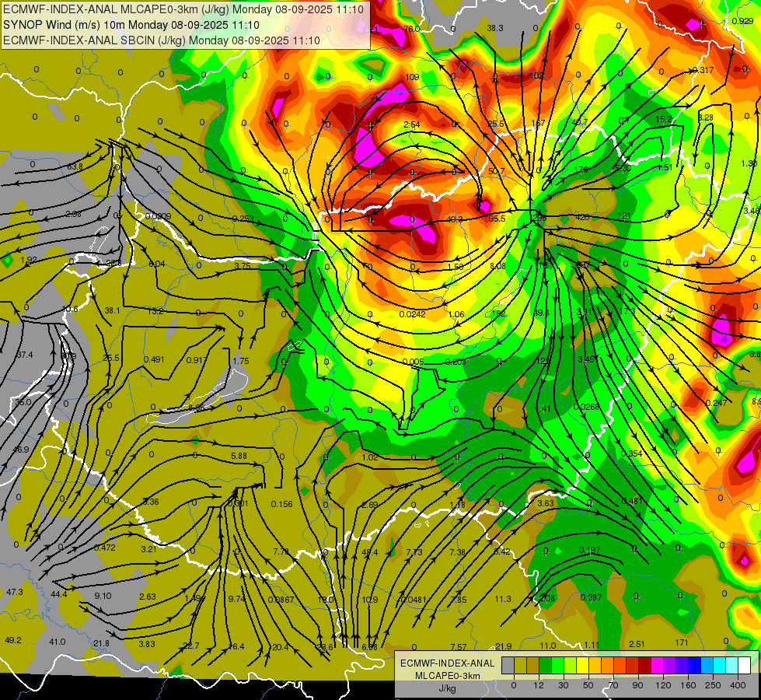Click the legend tick label 250
This screenshot has height=700, width=761.
(713, 685)
